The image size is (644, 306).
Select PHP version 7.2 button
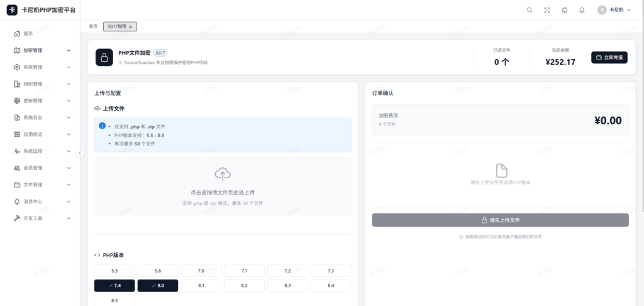(x=287, y=271)
